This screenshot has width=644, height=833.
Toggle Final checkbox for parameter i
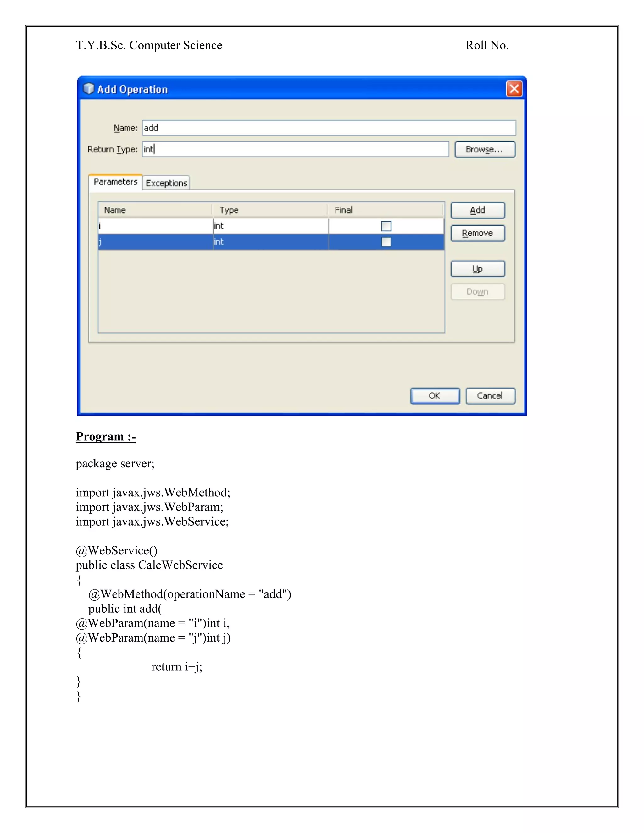tap(386, 226)
